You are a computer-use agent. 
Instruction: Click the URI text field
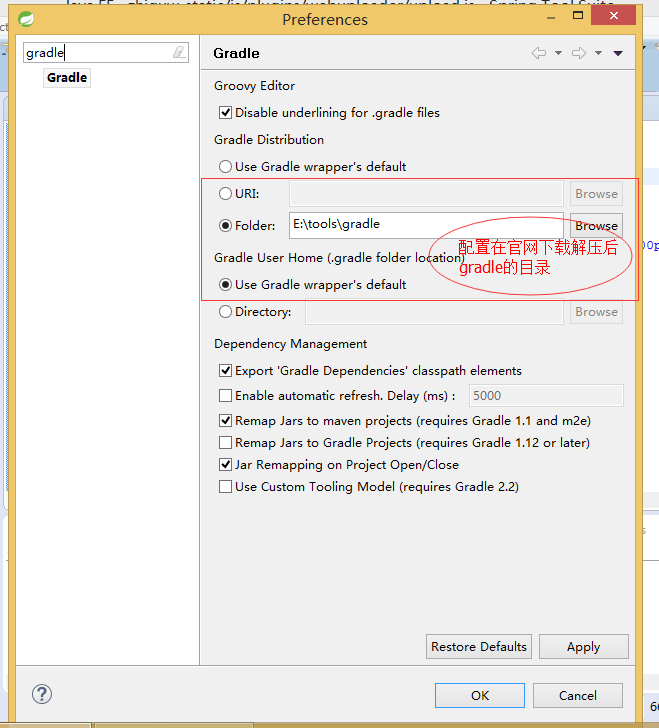[426, 194]
